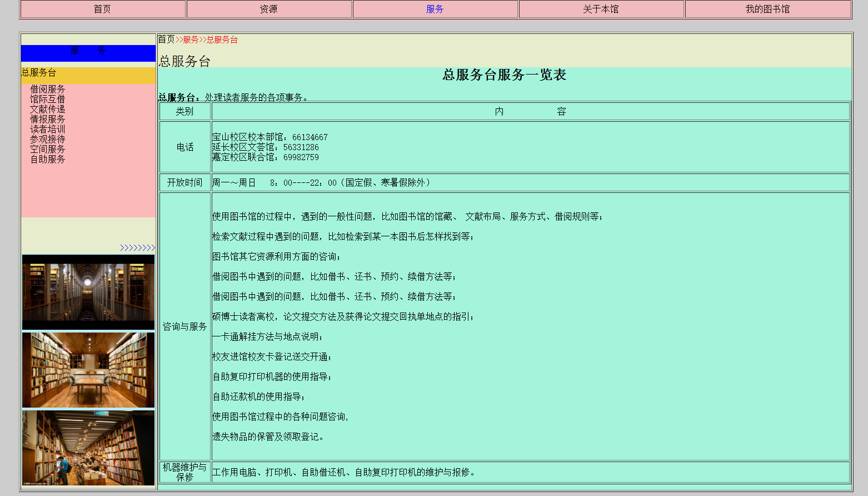Click the 工作用电脑、打印机 maintenance text
Screen dimensions: 868x496
pyautogui.click(x=344, y=472)
